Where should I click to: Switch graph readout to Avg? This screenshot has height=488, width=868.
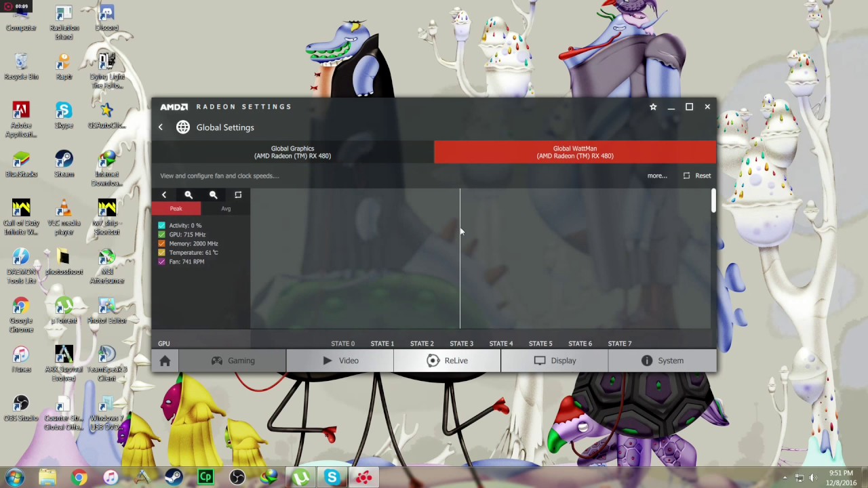tap(226, 209)
